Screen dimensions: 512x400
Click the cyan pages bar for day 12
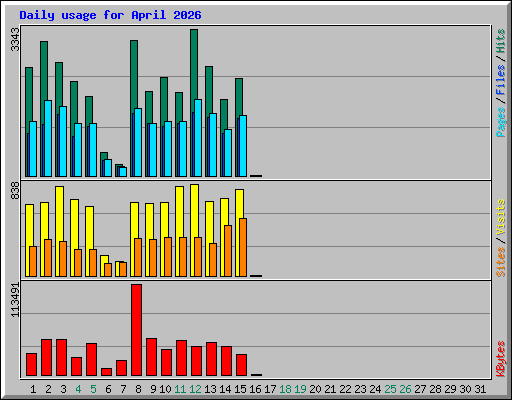(198, 138)
